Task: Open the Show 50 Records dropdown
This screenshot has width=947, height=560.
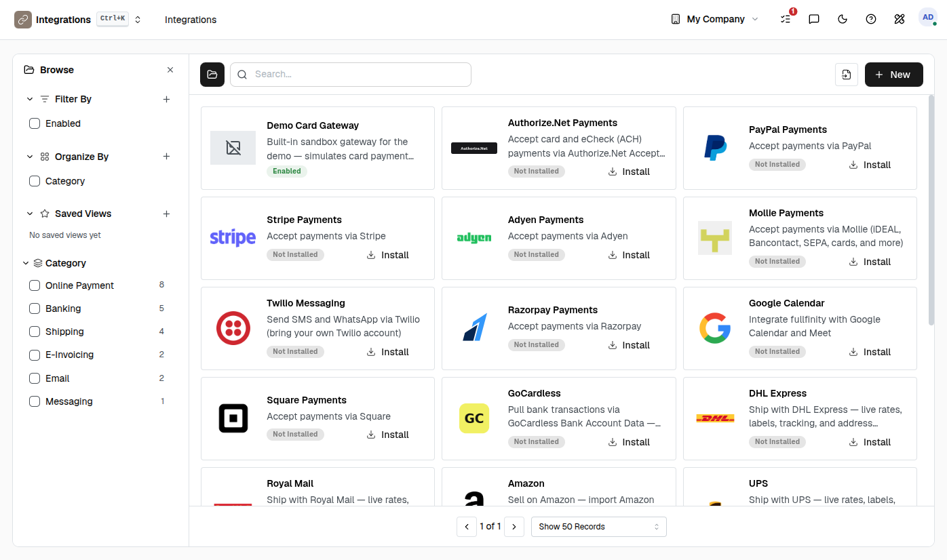Action: (x=599, y=527)
